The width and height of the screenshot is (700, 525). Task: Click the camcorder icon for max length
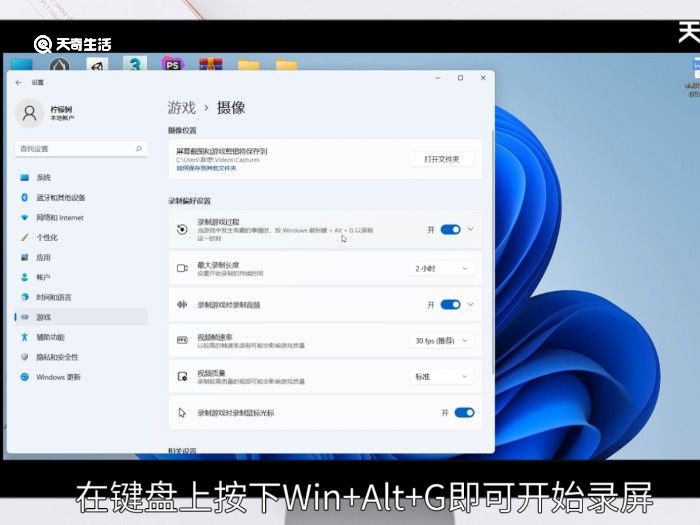(182, 268)
